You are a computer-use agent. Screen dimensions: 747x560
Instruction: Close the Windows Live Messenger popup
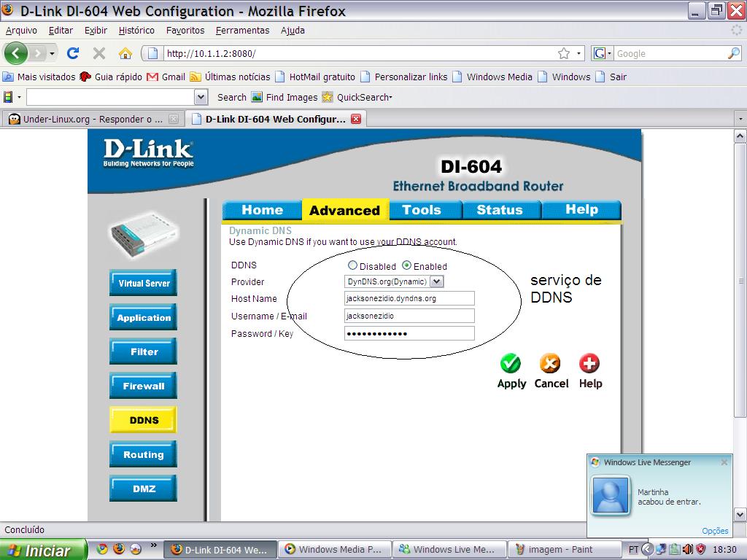coord(724,462)
